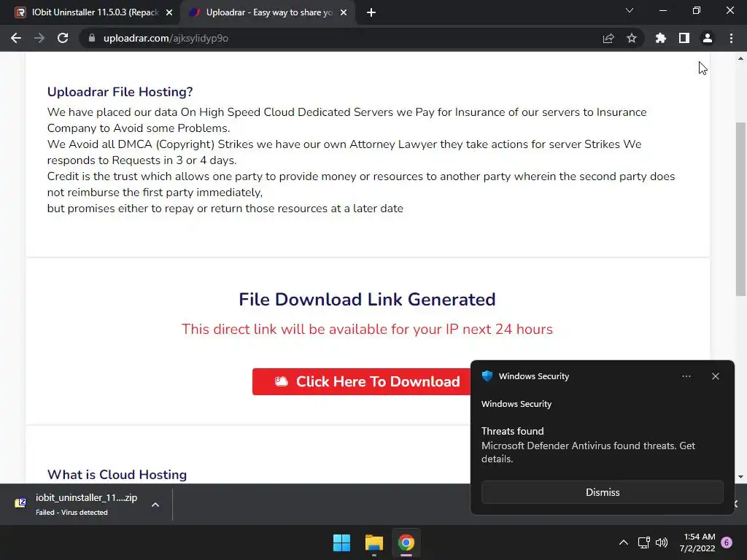Open Windows Security notification options menu
747x560 pixels.
click(686, 376)
